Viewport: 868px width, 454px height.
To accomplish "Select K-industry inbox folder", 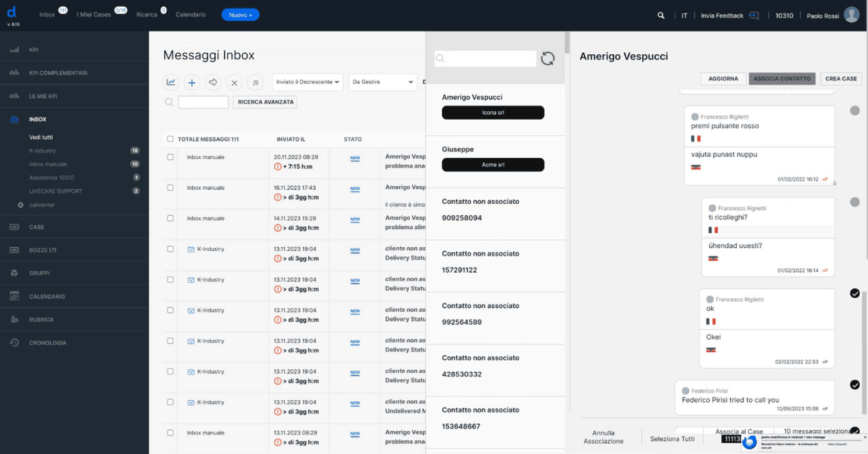I will [x=42, y=151].
